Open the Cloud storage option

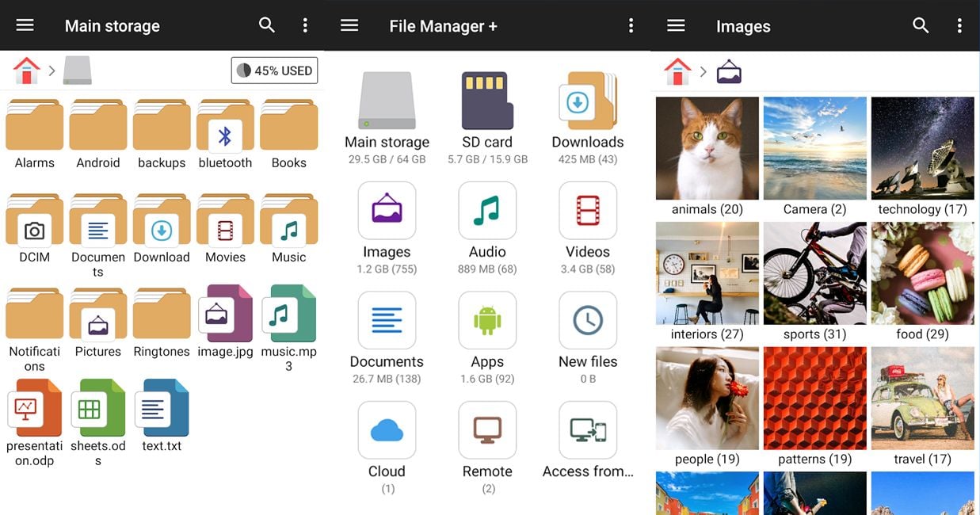pos(387,448)
